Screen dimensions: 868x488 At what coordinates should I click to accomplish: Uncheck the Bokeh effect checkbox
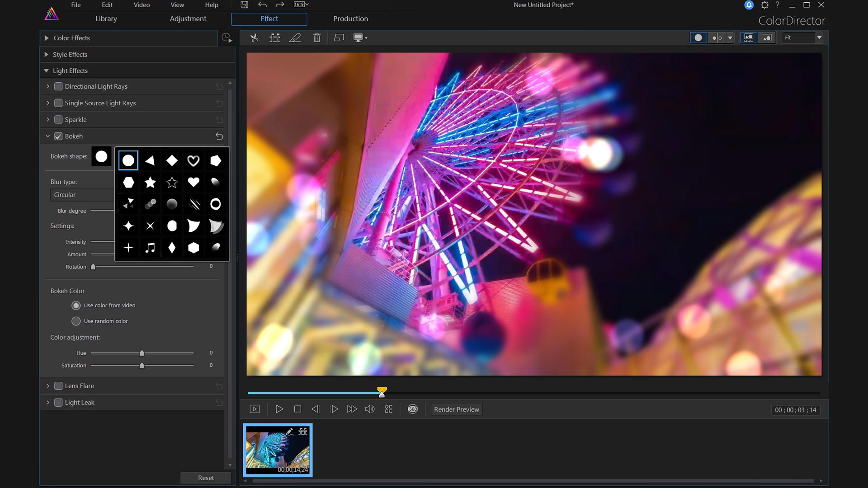[58, 136]
